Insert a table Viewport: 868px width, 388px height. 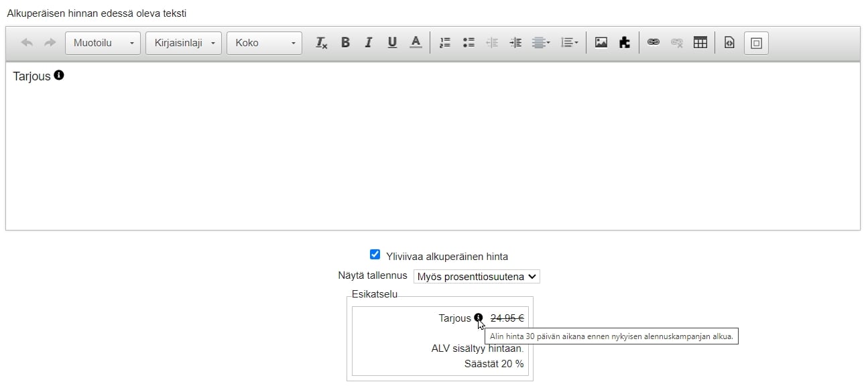coord(700,43)
